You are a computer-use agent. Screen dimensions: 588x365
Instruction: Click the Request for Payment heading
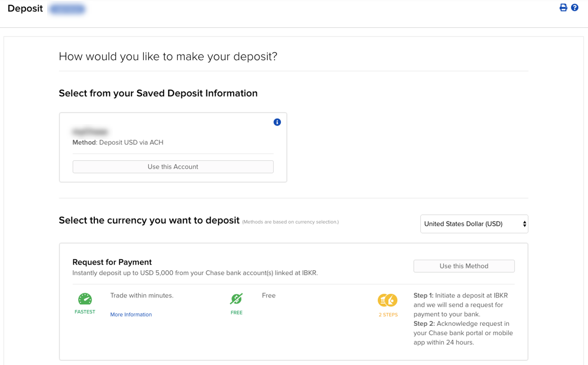[112, 262]
